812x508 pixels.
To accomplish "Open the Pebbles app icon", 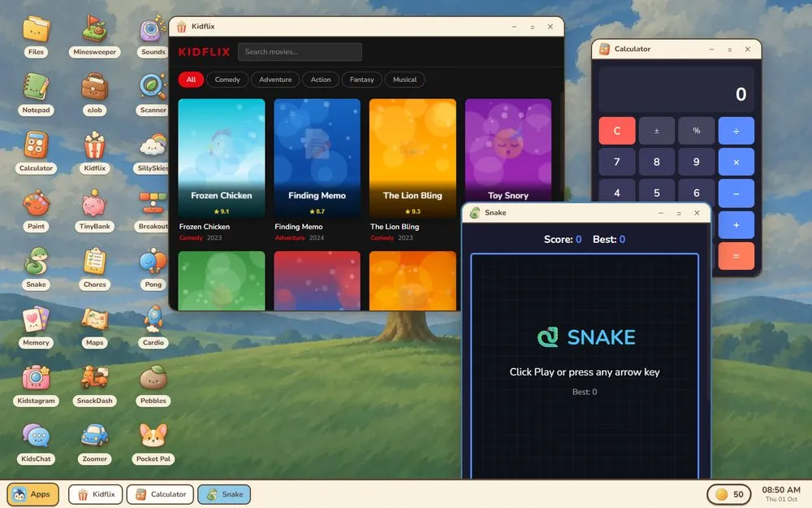I will coord(153,384).
